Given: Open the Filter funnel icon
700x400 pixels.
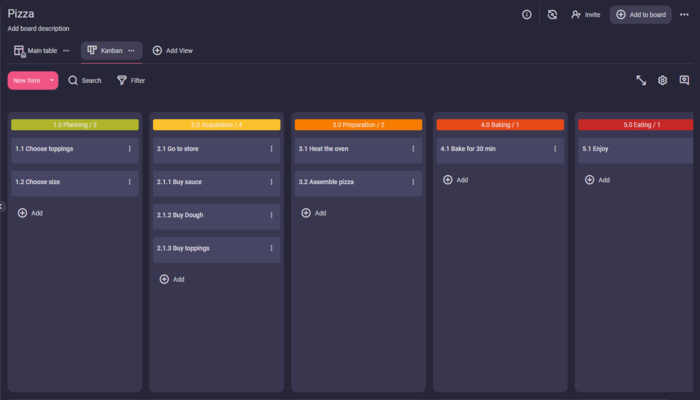Looking at the screenshot, I should [x=122, y=80].
